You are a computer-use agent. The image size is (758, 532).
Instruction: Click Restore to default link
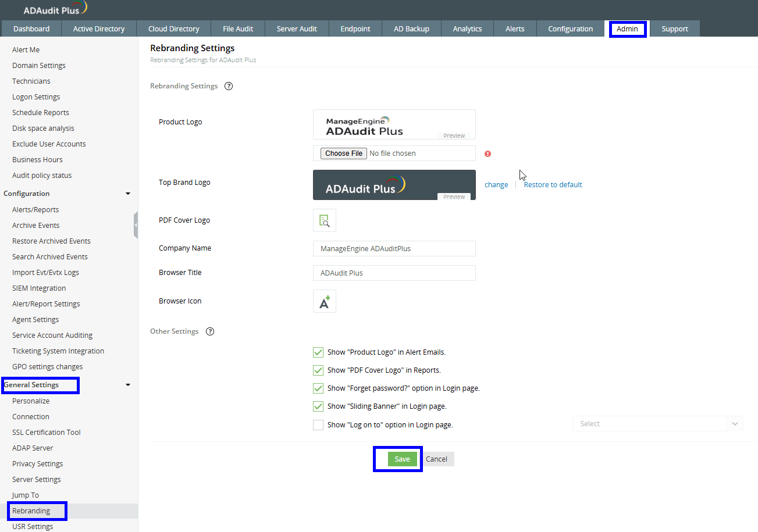[x=553, y=185]
